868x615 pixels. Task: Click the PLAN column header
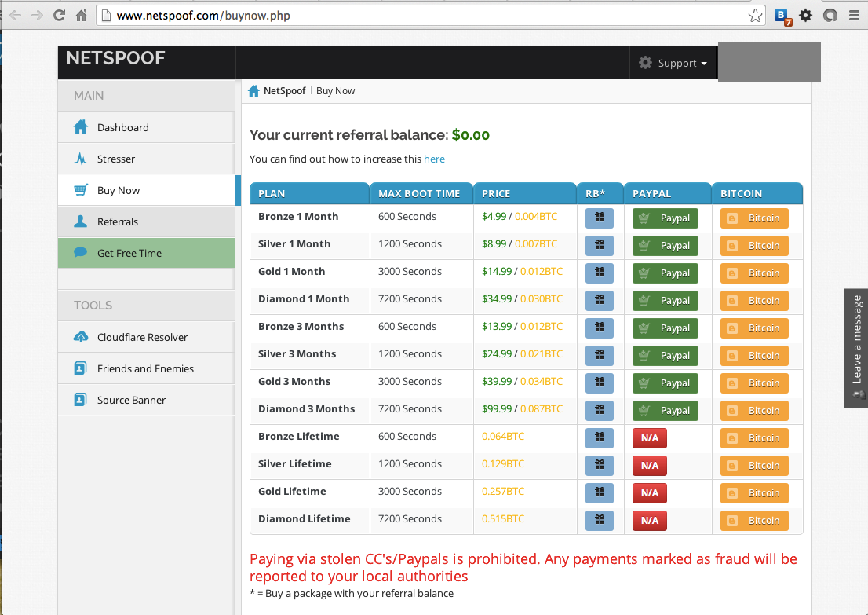(309, 193)
